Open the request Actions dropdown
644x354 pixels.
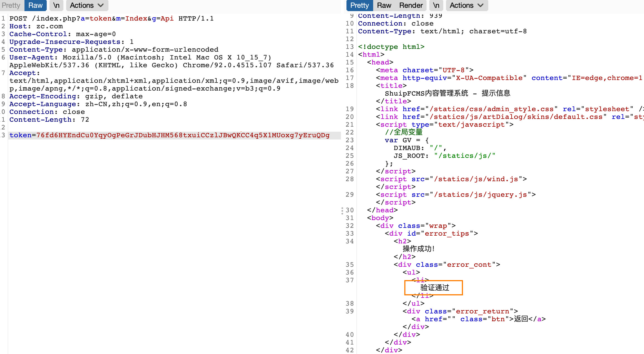(87, 5)
